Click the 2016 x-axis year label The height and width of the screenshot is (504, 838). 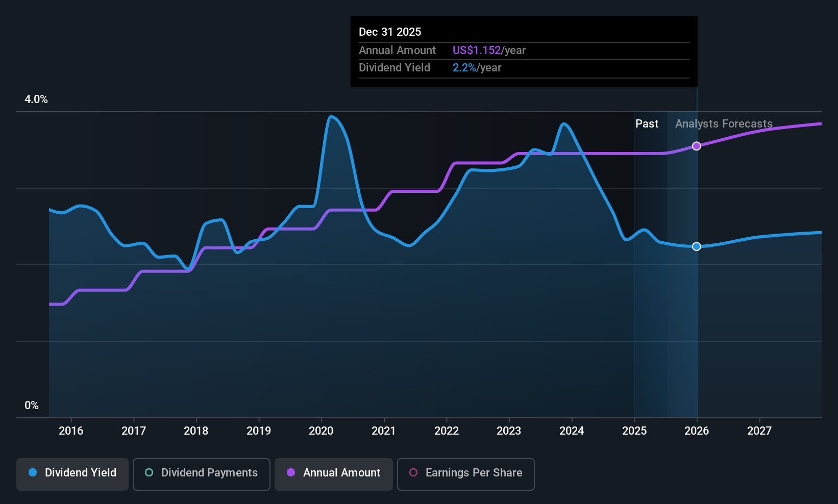71,431
